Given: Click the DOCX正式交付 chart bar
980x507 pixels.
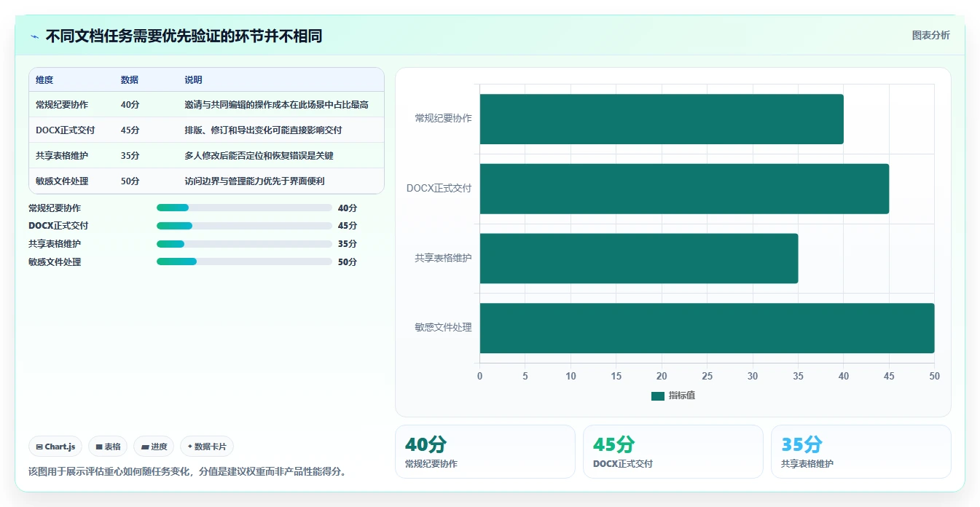Looking at the screenshot, I should click(684, 189).
